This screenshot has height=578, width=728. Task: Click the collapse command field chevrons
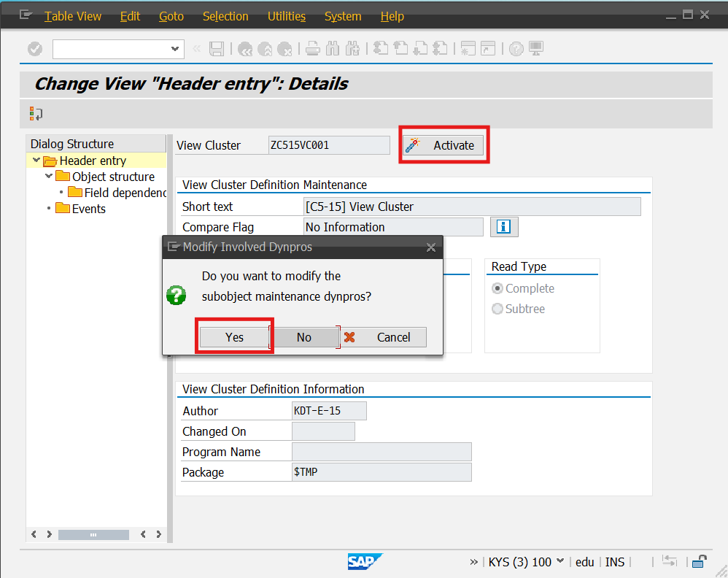point(197,48)
